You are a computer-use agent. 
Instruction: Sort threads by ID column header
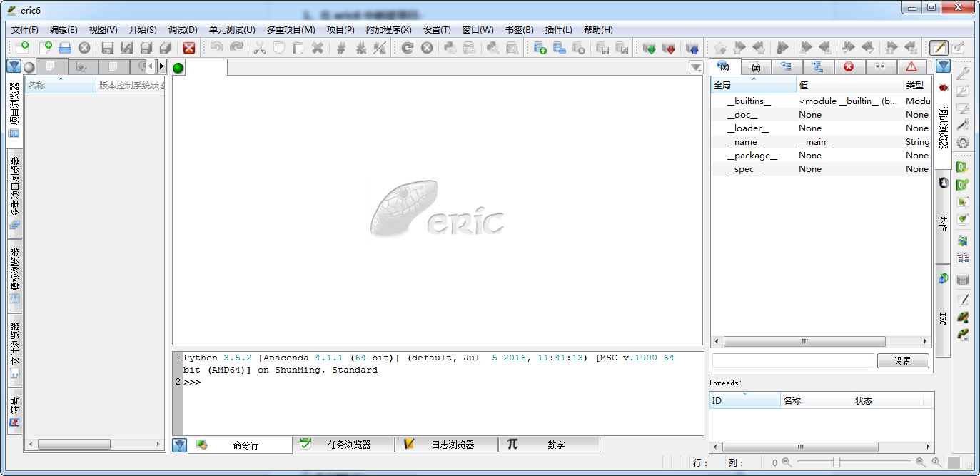[x=744, y=400]
